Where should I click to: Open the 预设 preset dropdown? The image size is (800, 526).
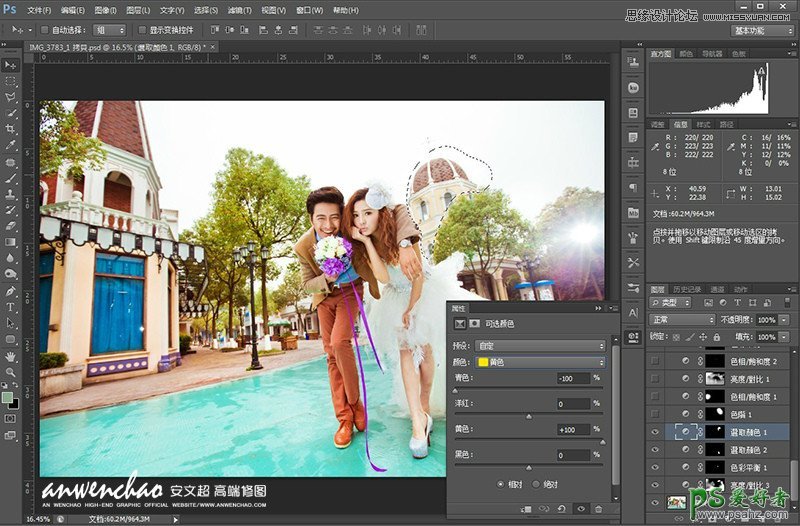541,345
